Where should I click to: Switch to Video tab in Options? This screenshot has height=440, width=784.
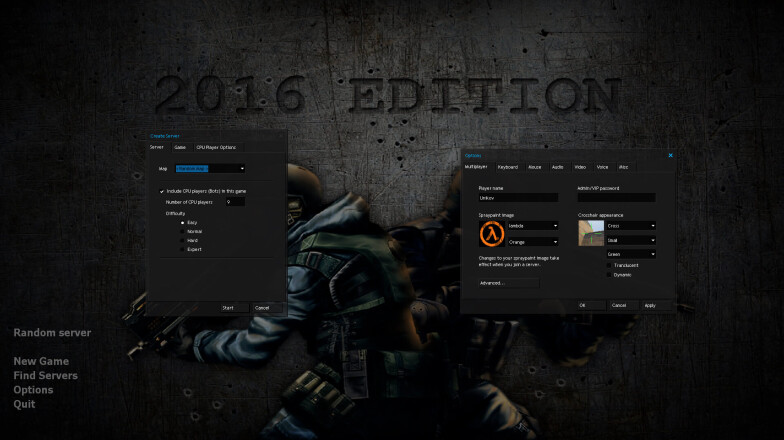(x=580, y=167)
